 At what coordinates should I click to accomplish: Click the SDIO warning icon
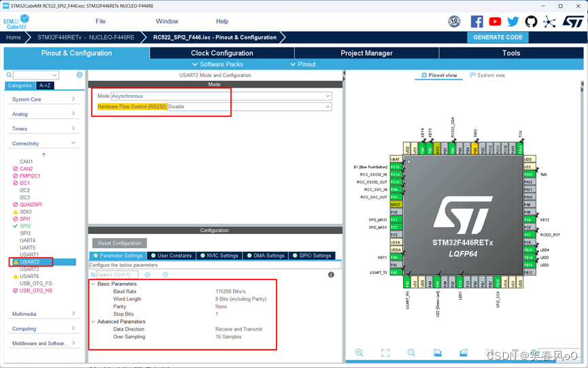[x=16, y=212]
